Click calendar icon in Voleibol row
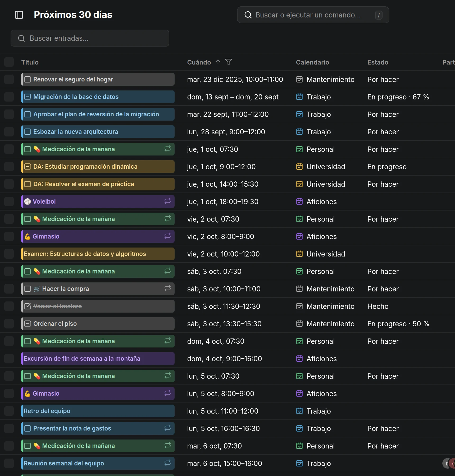Image resolution: width=455 pixels, height=476 pixels. tap(299, 202)
